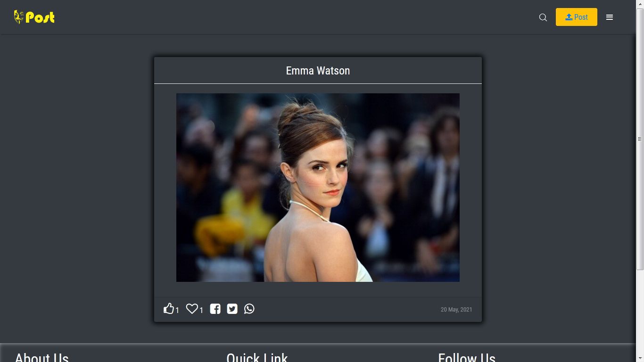
Task: Share the post via WhatsApp
Action: click(249, 309)
